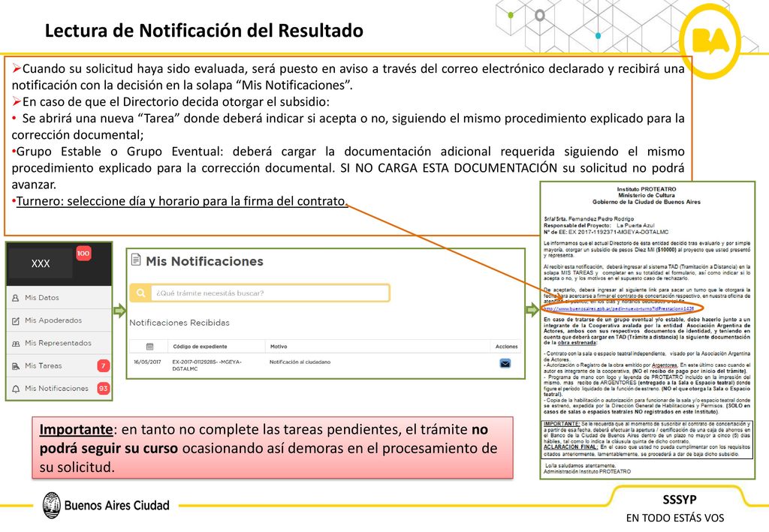Open the Mis Apoderados menu item
This screenshot has width=769, height=532.
coord(59,320)
